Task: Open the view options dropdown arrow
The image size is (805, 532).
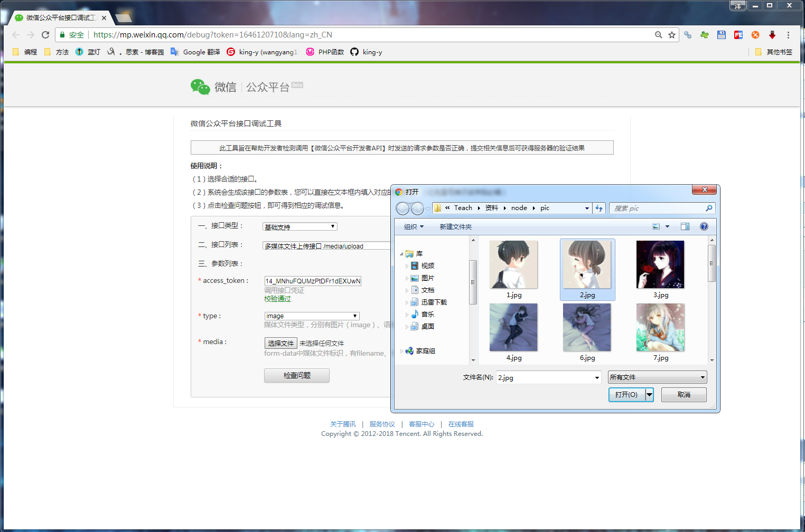Action: (667, 226)
